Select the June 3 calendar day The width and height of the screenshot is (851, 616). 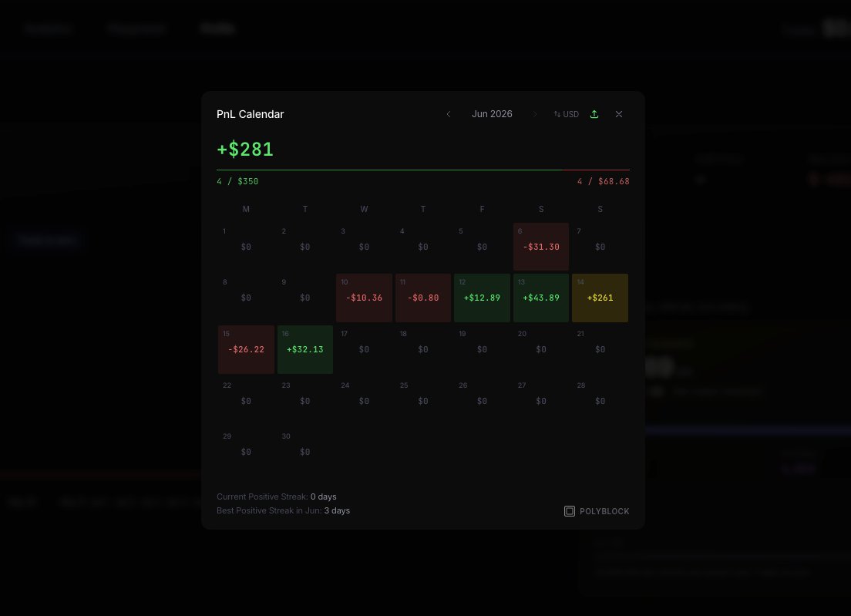(364, 247)
